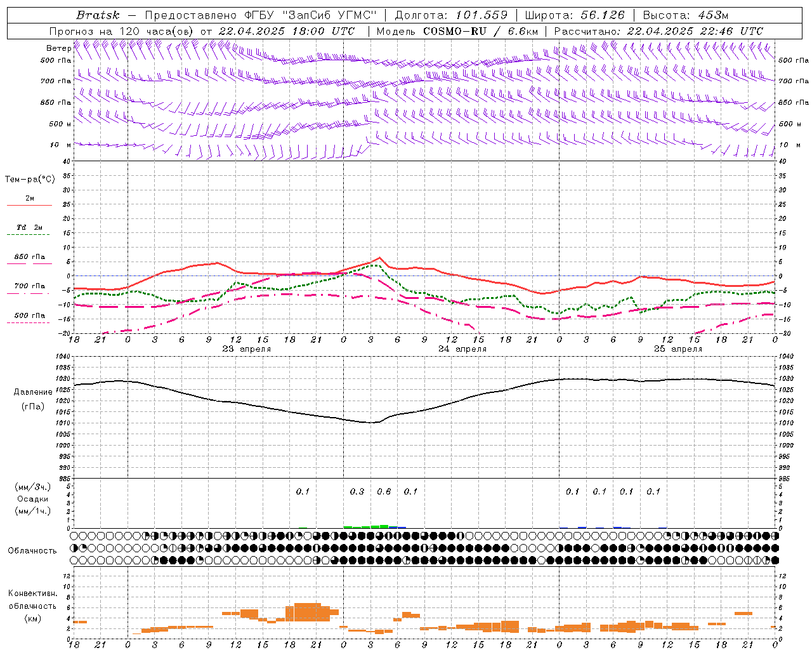
Task: Click the "(мм/3ч.)" precipitation unit label
Action: (32, 487)
